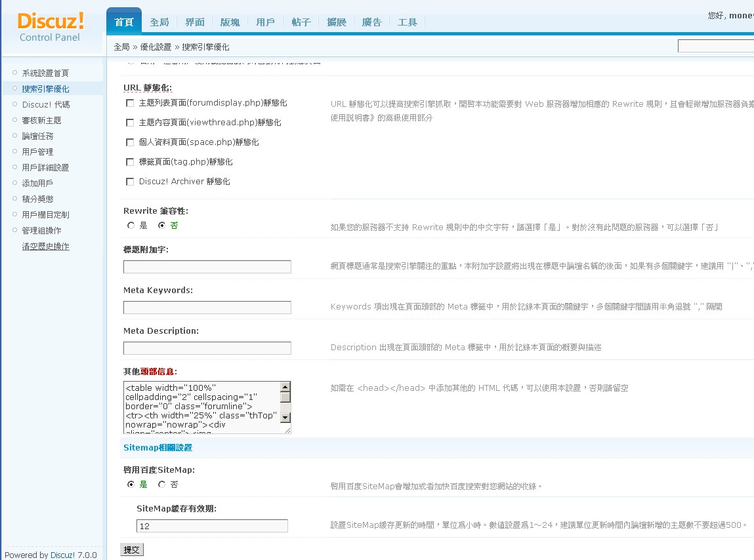Select 是 for Rewrite 兼容性
This screenshot has width=754, height=560.
pyautogui.click(x=131, y=226)
